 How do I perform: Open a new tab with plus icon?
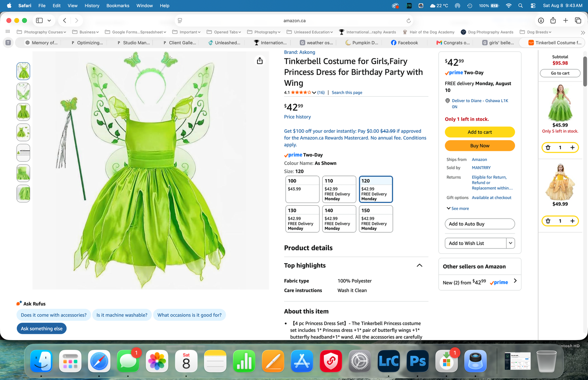566,20
